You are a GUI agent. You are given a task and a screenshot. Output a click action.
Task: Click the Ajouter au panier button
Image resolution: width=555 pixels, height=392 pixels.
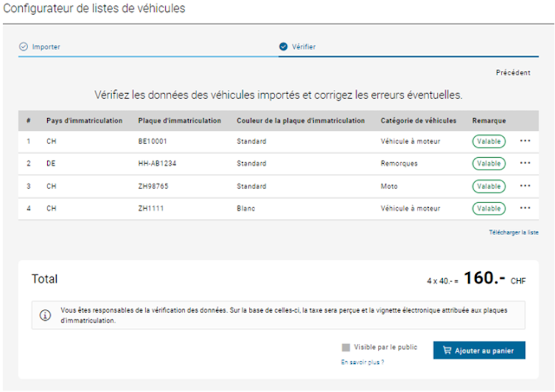[x=479, y=350]
